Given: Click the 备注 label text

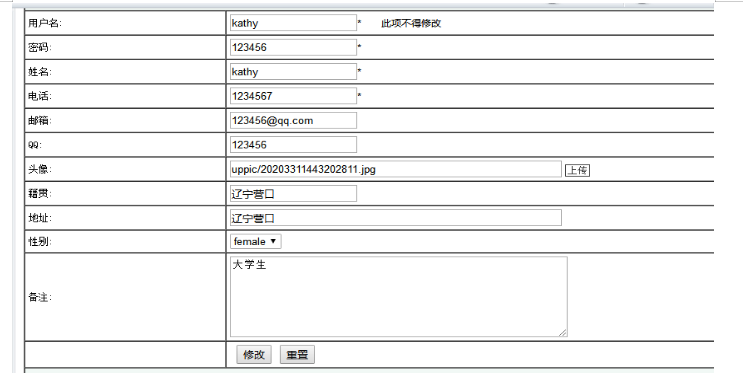Looking at the screenshot, I should pos(40,297).
